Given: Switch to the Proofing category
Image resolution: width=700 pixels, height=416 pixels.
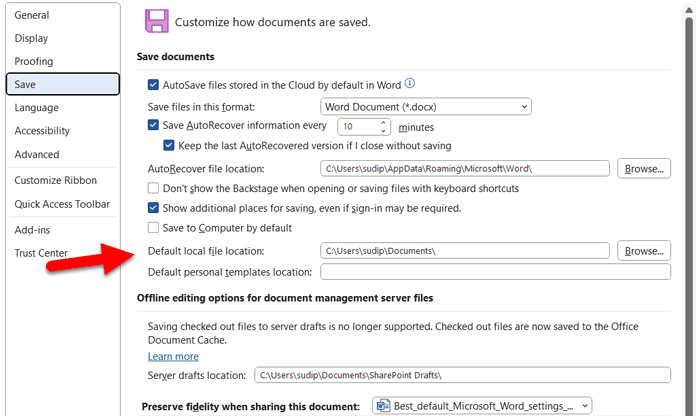Looking at the screenshot, I should [34, 61].
